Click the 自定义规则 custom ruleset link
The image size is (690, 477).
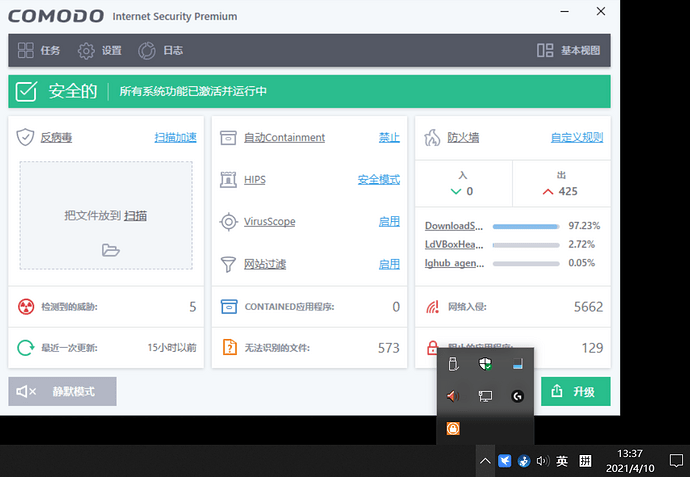[577, 138]
